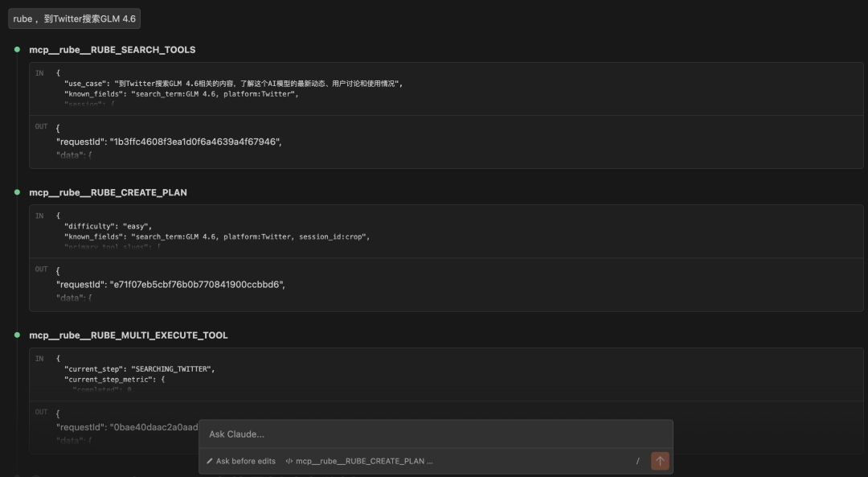Open the OUT block with requestId e71f07eb
The width and height of the screenshot is (868, 477).
pyautogui.click(x=446, y=285)
